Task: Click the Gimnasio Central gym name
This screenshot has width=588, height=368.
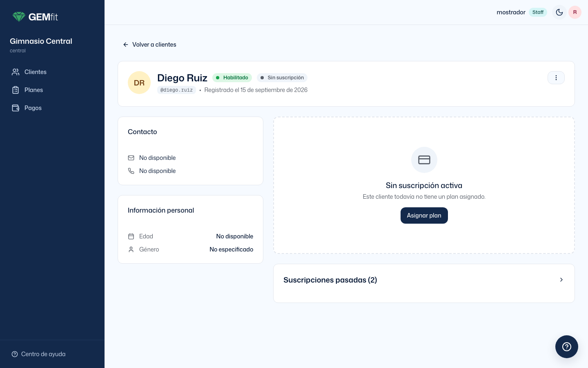Action: coord(41,41)
